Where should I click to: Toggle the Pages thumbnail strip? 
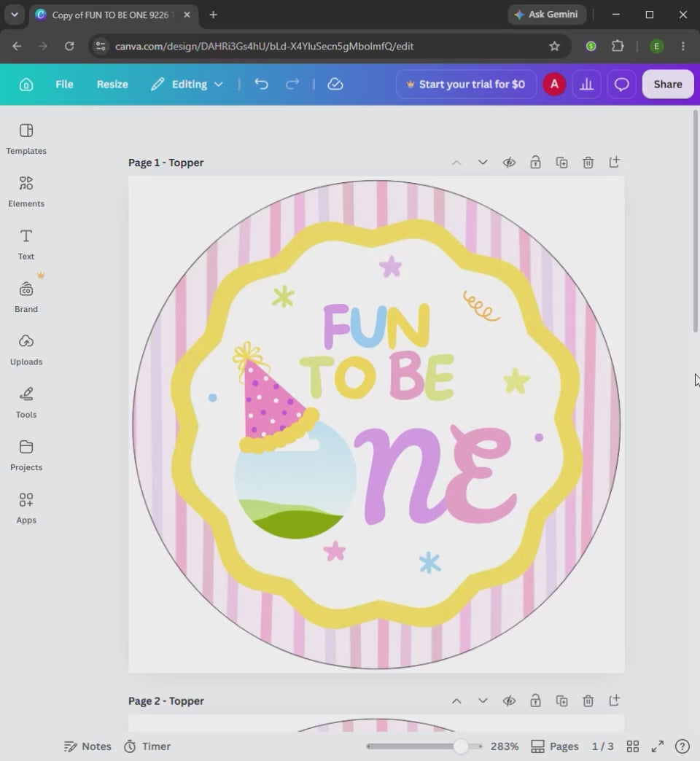pyautogui.click(x=554, y=746)
